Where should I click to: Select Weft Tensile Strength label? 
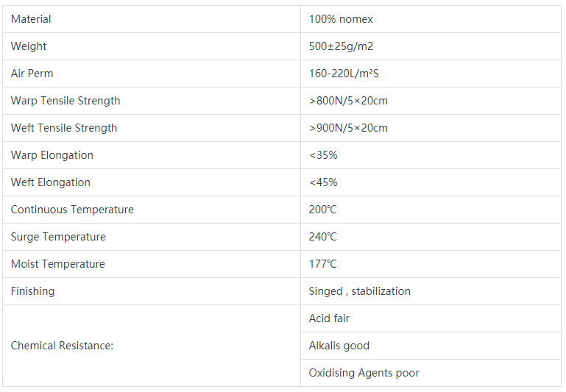(64, 128)
